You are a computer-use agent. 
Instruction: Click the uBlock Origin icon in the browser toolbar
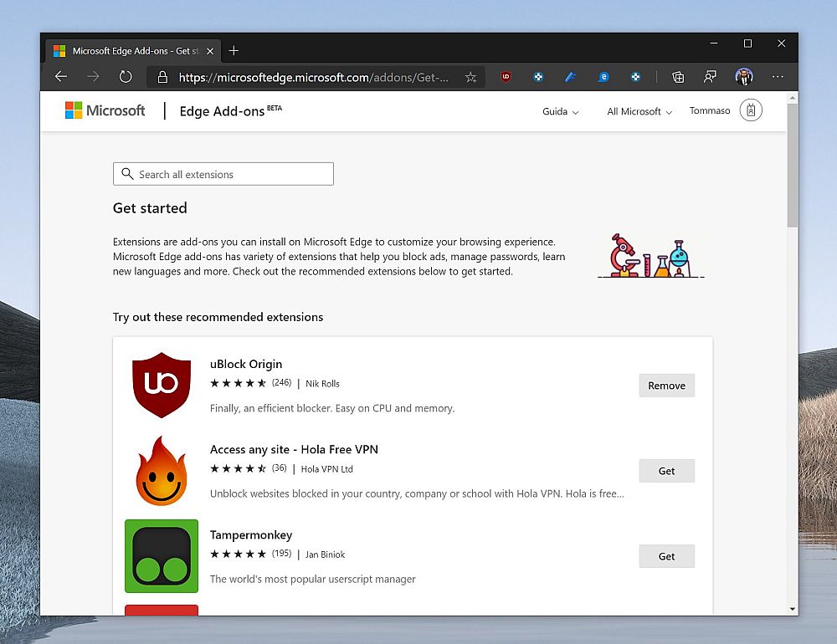click(506, 77)
